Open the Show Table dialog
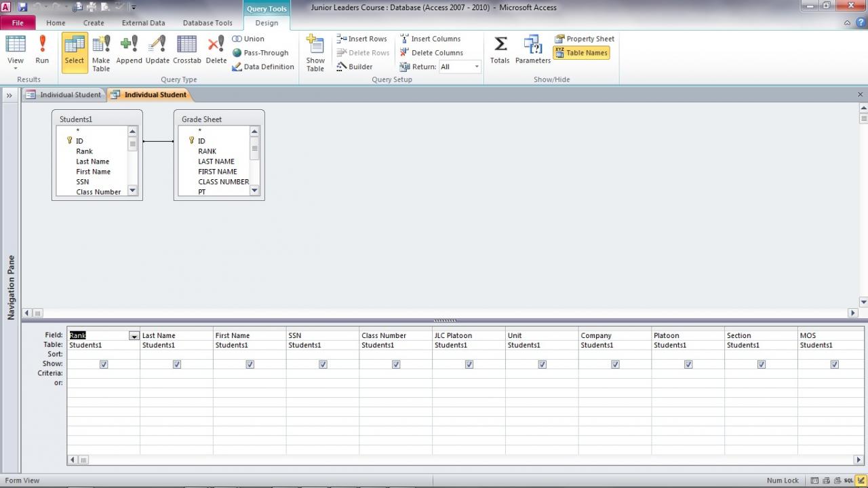Screen dimensions: 868x488 (x=315, y=52)
